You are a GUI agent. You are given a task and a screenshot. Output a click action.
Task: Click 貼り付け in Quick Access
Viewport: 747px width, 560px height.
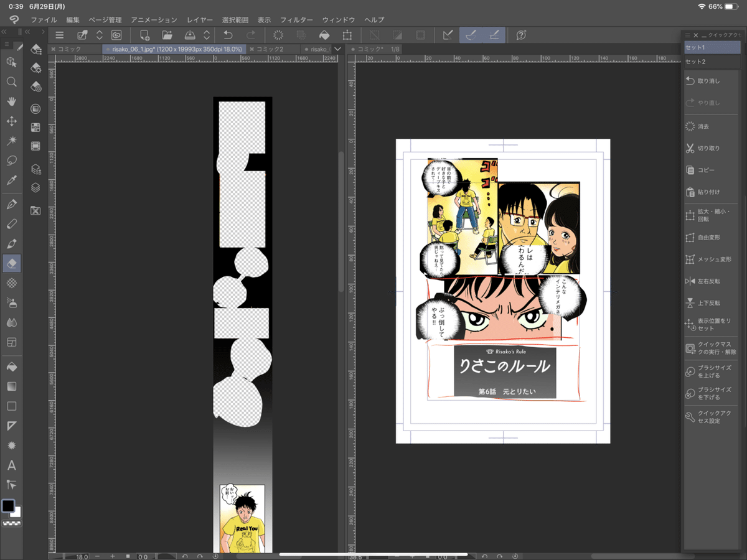(x=710, y=192)
